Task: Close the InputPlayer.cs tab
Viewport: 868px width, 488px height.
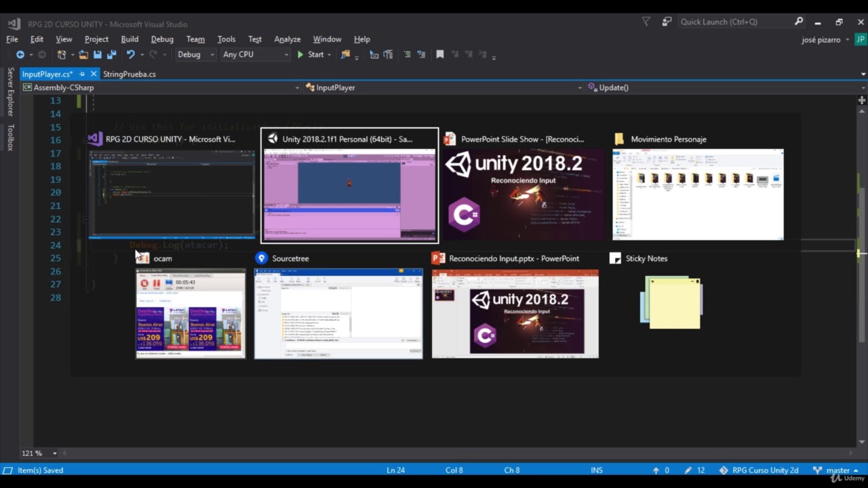Action: tap(94, 74)
